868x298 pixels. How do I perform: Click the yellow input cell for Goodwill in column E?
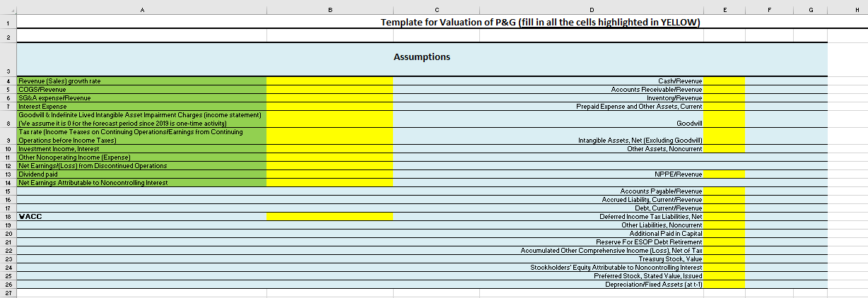[x=724, y=119]
